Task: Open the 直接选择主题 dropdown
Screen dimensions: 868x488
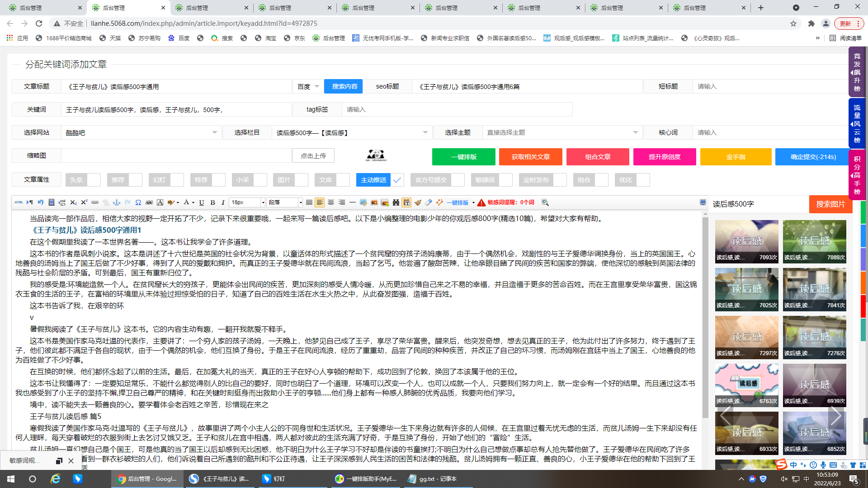Action: tap(562, 132)
